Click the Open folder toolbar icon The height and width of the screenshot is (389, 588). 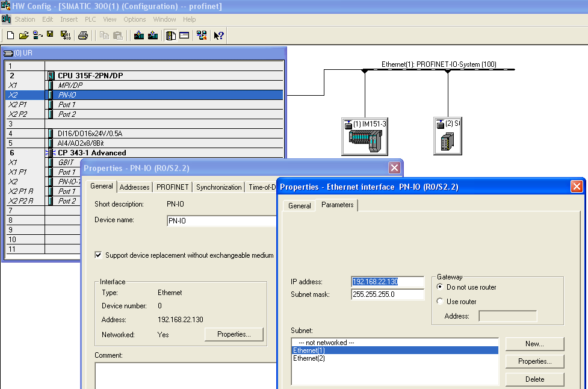tap(24, 36)
